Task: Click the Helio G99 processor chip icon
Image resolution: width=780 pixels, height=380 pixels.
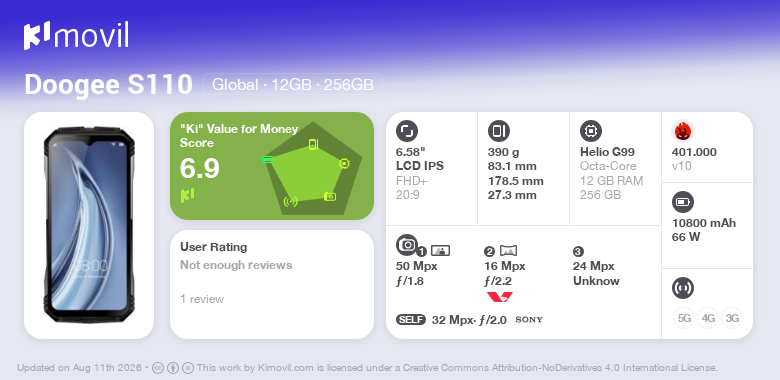Action: click(591, 131)
